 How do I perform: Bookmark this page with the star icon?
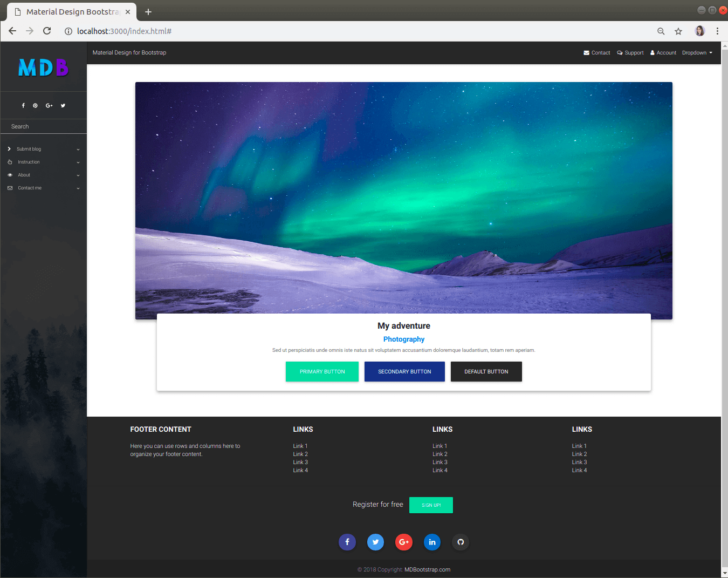678,31
